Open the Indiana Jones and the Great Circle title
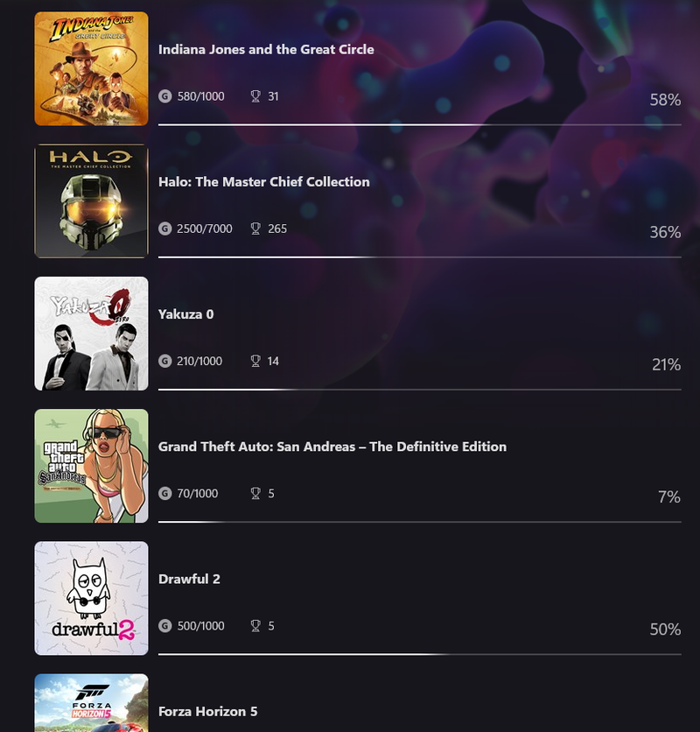 [x=266, y=50]
